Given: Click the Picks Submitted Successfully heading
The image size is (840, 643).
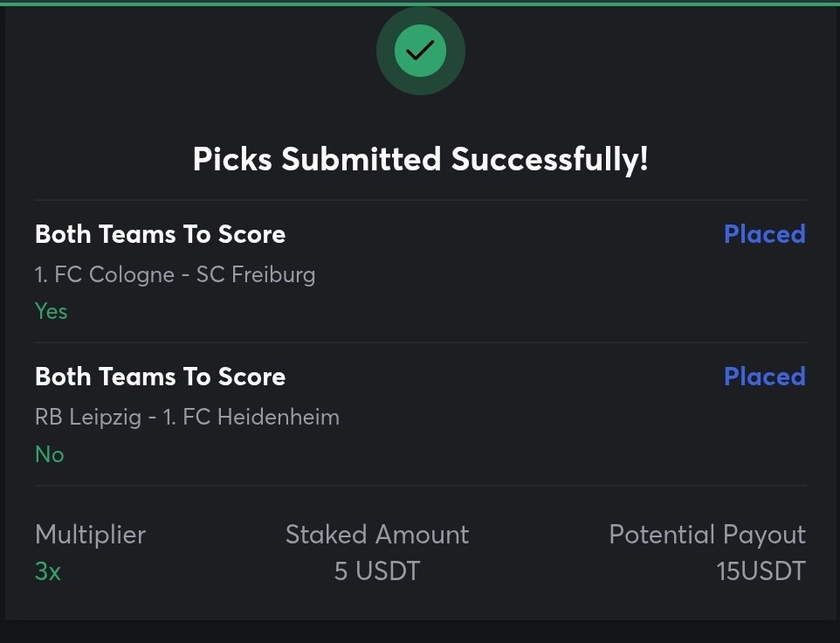Looking at the screenshot, I should pos(421,159).
